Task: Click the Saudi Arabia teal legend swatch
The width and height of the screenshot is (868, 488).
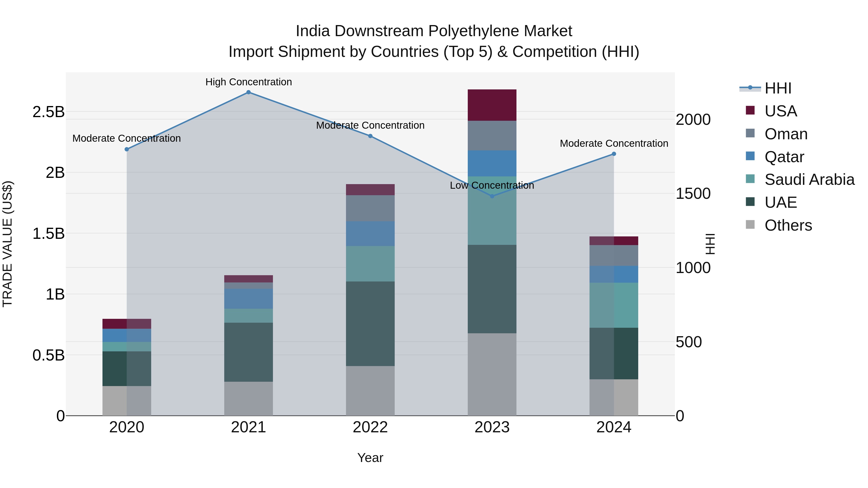Action: click(750, 179)
